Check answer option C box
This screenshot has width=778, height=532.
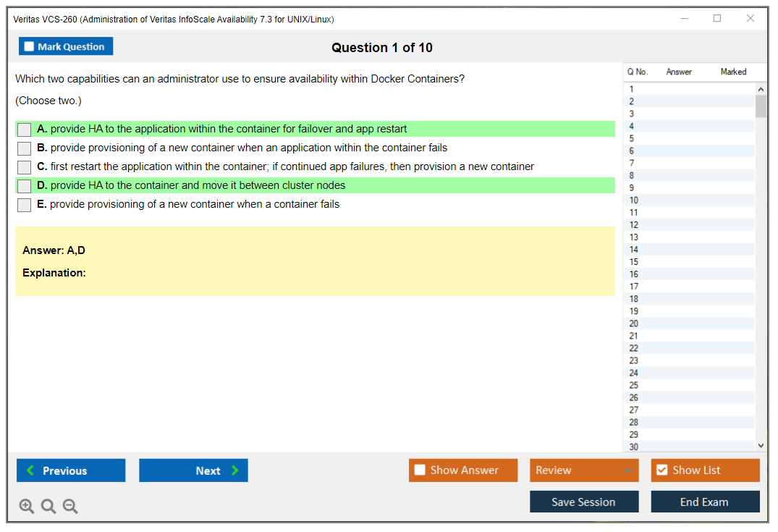[x=25, y=167]
